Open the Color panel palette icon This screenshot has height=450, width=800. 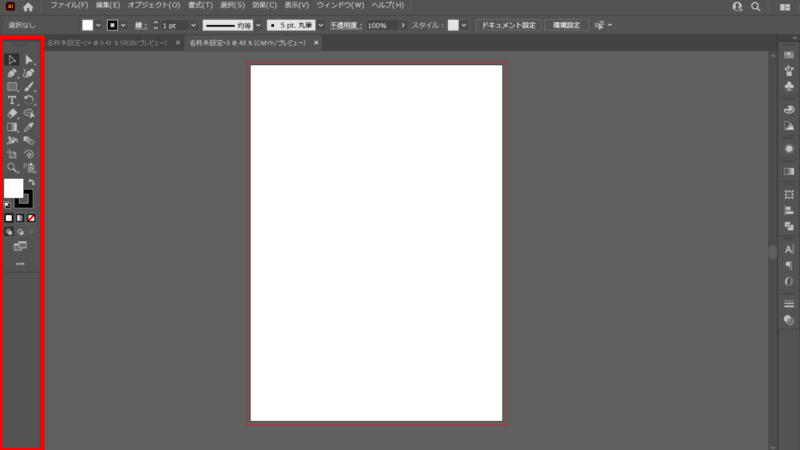click(x=789, y=110)
